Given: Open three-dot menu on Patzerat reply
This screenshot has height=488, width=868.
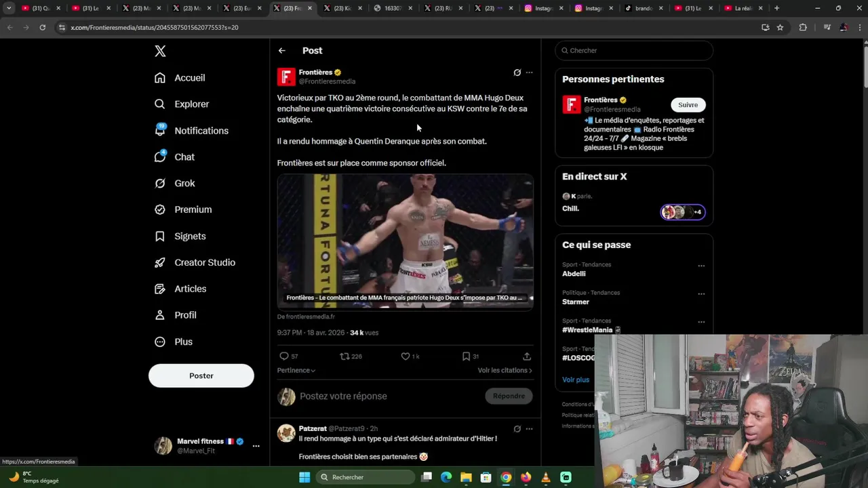Looking at the screenshot, I should click(x=530, y=429).
